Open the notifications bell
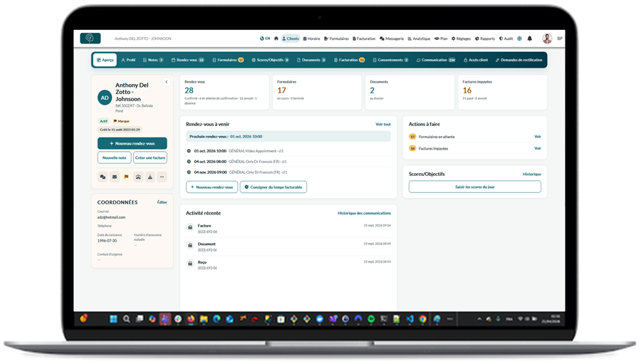Viewport: 641px width, 364px height. (530, 38)
